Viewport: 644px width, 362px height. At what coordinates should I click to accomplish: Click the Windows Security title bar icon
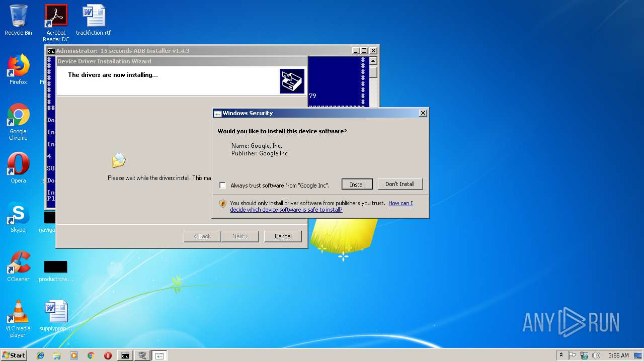[217, 114]
